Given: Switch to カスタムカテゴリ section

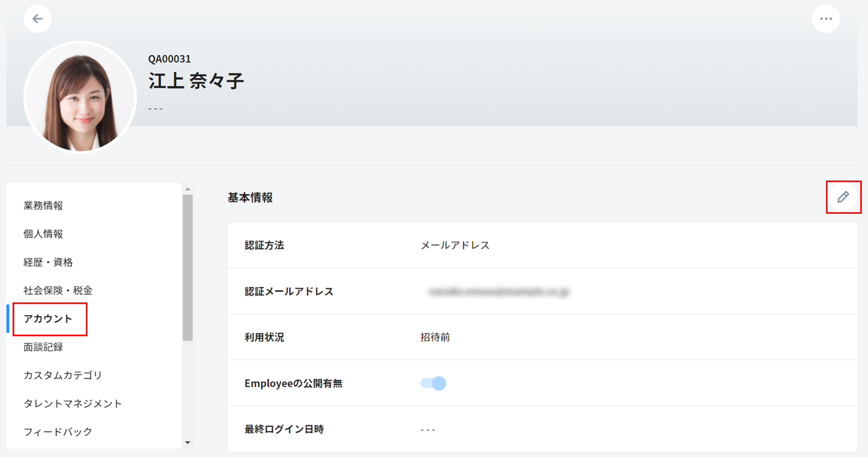Looking at the screenshot, I should [63, 375].
